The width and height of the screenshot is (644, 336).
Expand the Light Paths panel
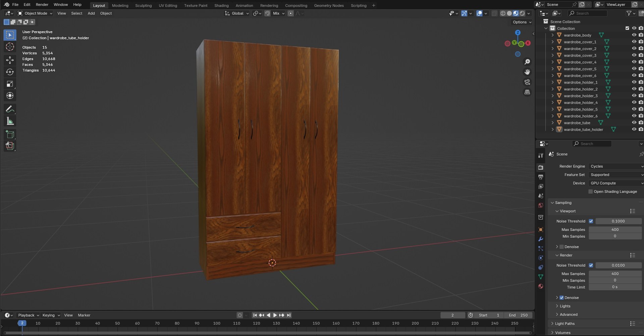coord(565,324)
